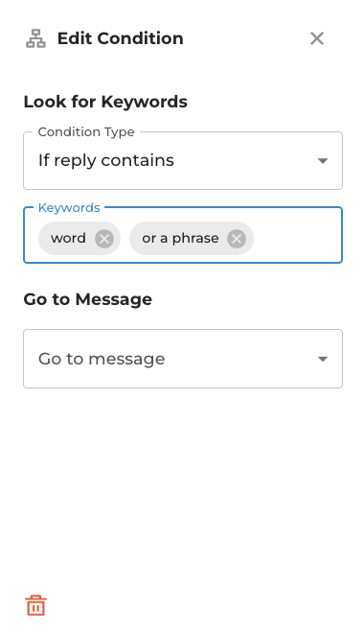Select the "word" chip label
364x634 pixels.
click(68, 238)
